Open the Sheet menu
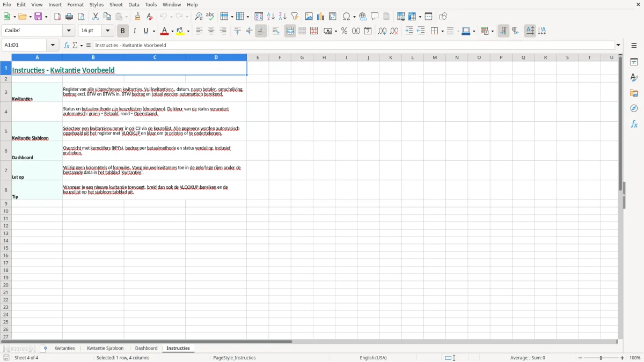The height and width of the screenshot is (362, 644). (x=116, y=4)
